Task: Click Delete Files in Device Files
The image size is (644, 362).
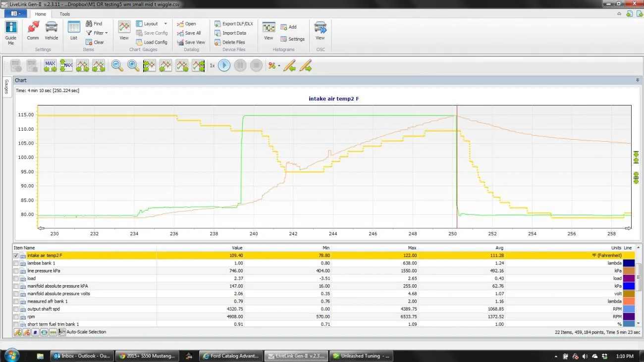Action: [x=230, y=42]
